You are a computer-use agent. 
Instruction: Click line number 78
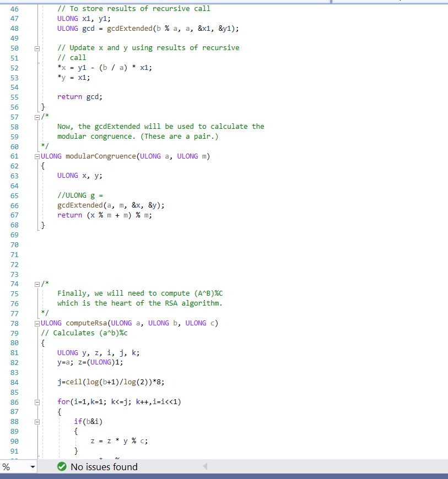[14, 323]
